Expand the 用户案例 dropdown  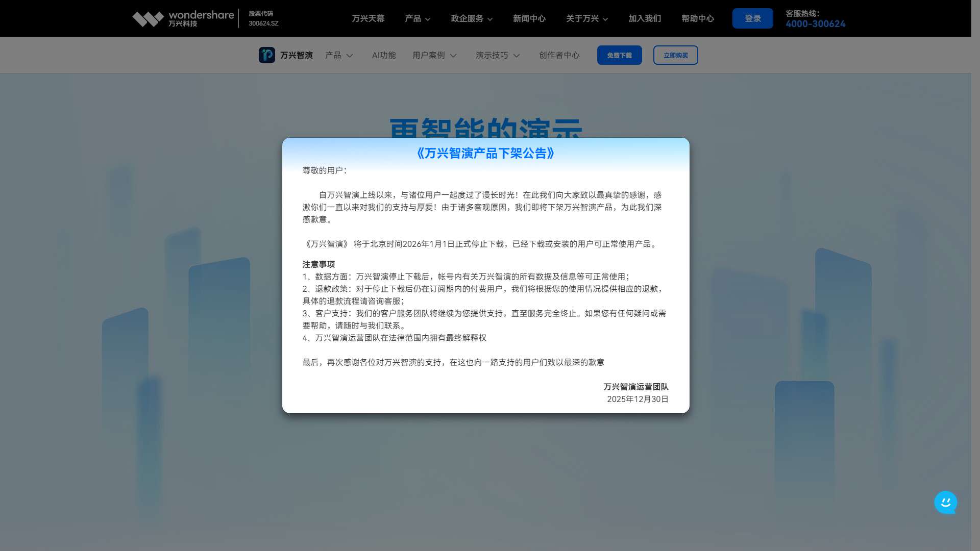(435, 55)
